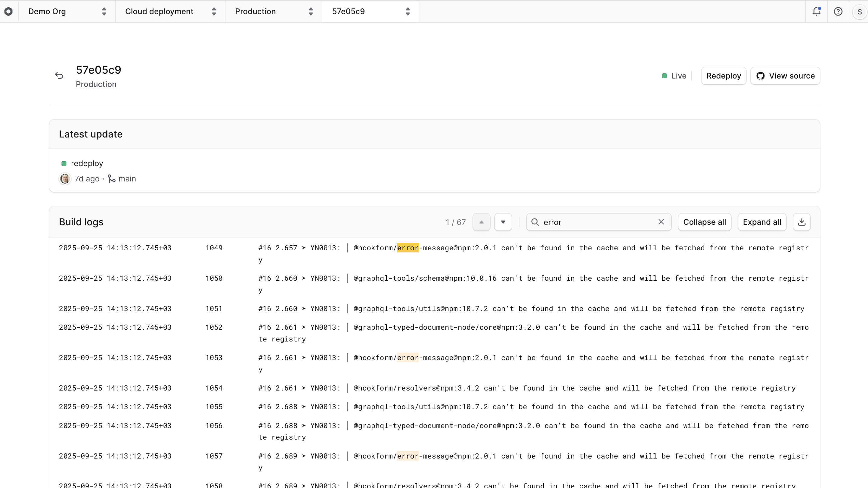Open the branch link labeled main
This screenshot has width=868, height=488.
[x=127, y=178]
